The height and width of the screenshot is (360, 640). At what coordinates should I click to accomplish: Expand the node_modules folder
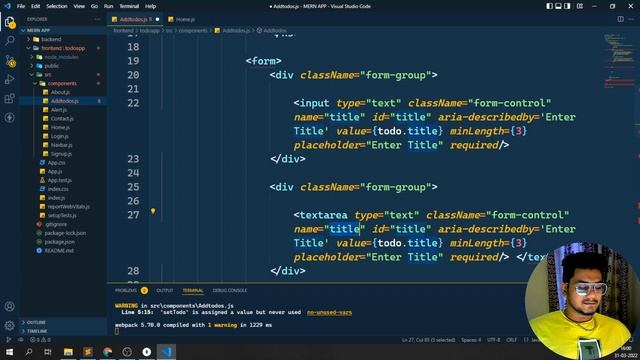61,57
